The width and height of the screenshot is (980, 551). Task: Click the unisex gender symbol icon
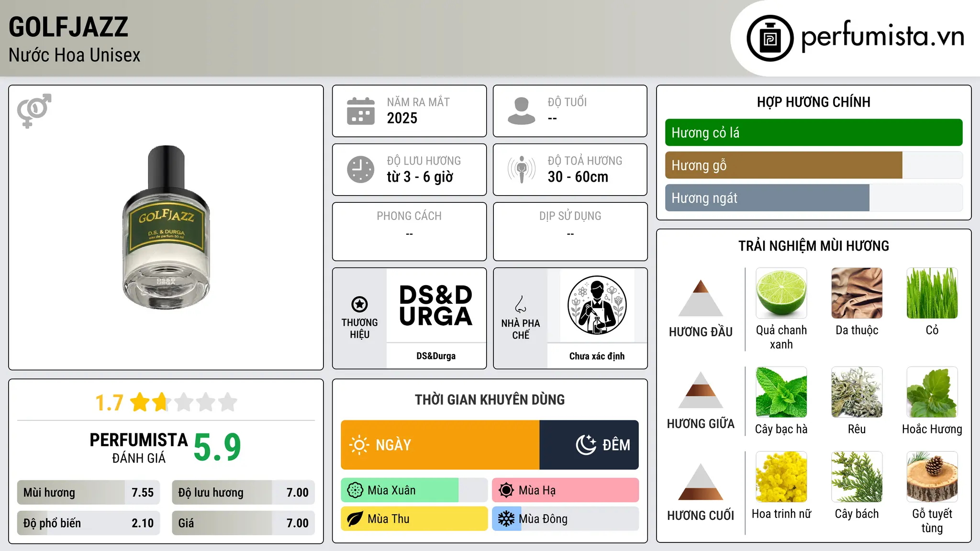pyautogui.click(x=34, y=110)
